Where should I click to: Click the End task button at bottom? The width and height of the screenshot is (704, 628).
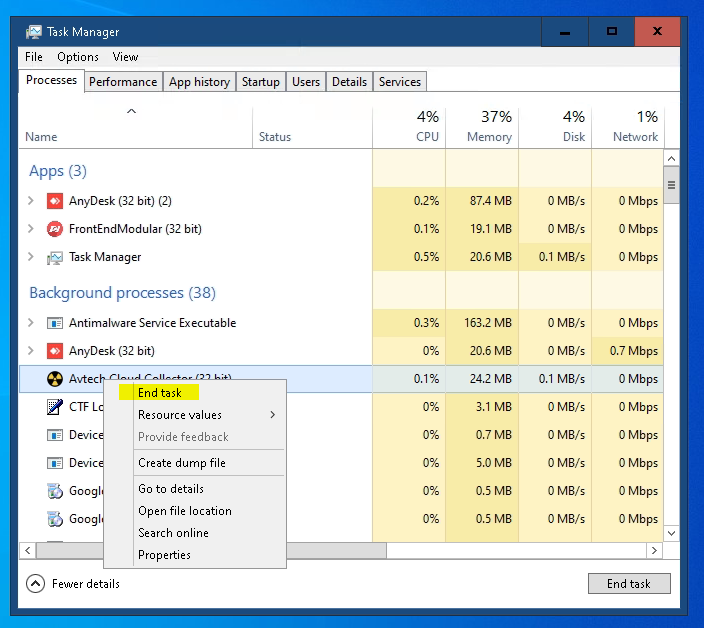tap(629, 584)
